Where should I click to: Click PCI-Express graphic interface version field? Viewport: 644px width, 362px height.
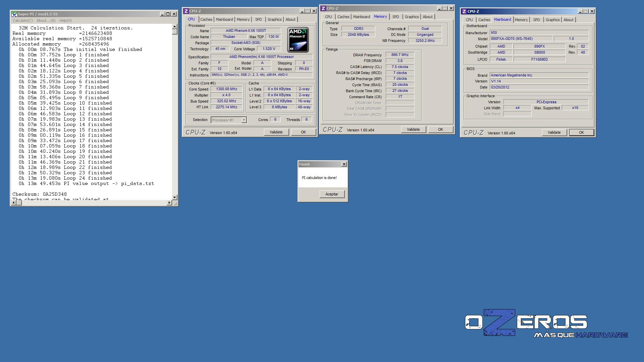coord(546,102)
